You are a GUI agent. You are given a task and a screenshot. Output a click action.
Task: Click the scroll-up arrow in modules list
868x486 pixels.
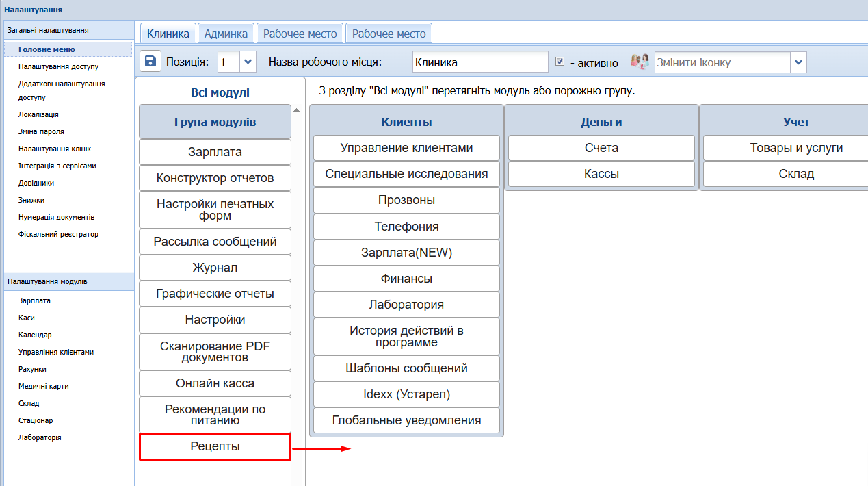[296, 110]
